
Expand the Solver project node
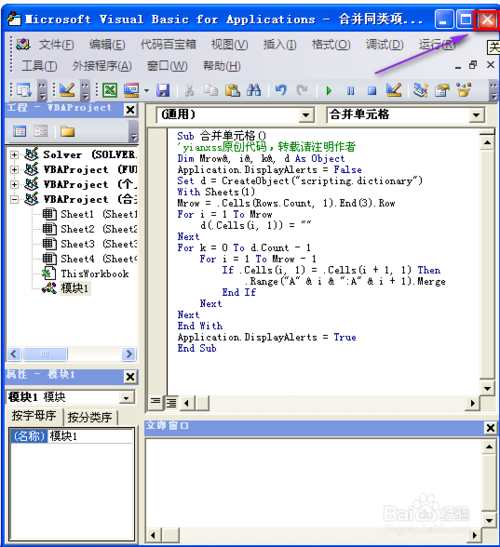pyautogui.click(x=14, y=155)
